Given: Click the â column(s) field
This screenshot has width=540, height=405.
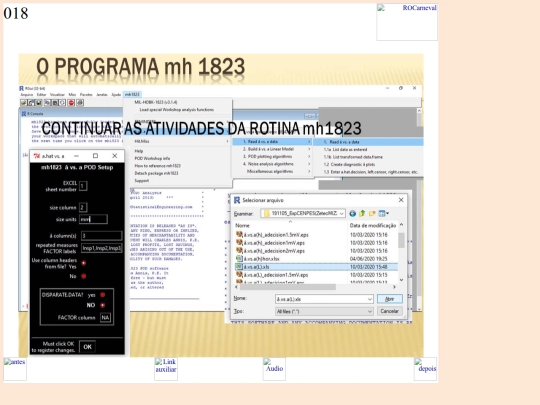Looking at the screenshot, I should click(x=102, y=236).
